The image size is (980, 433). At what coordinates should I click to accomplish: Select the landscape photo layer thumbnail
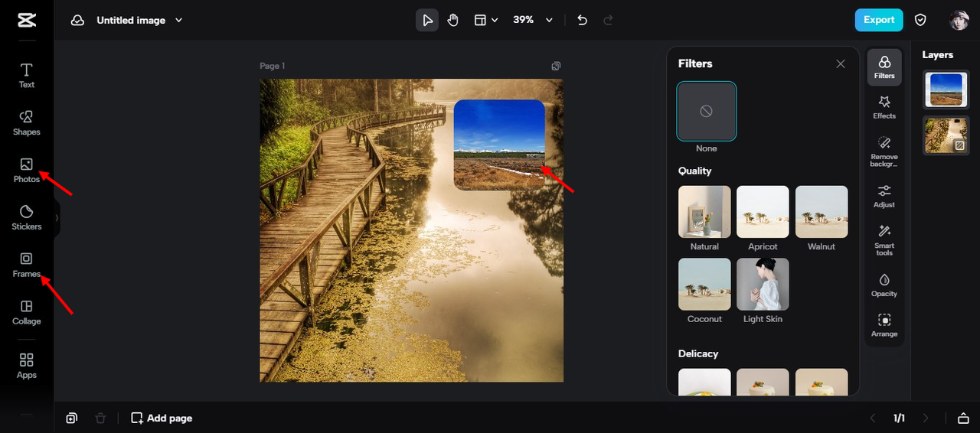tap(946, 90)
